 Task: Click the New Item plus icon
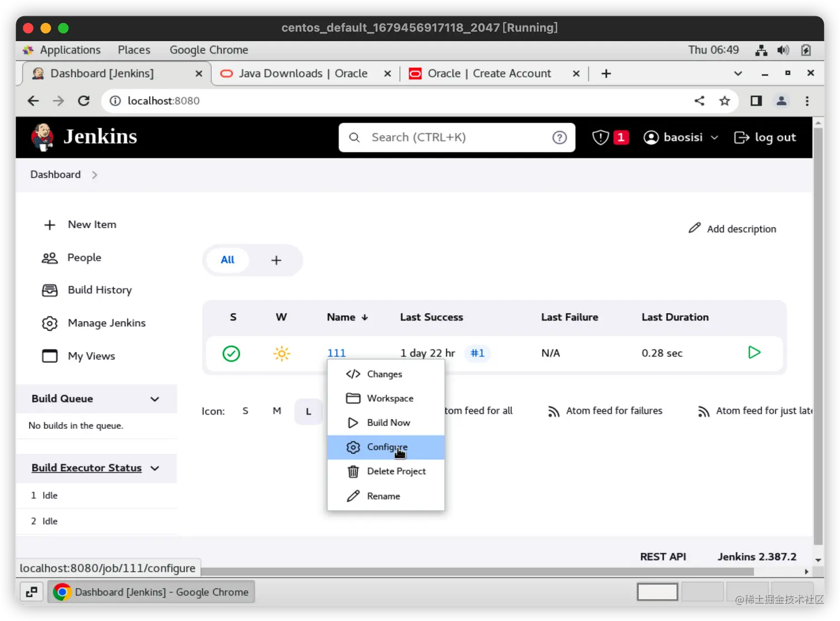click(50, 225)
